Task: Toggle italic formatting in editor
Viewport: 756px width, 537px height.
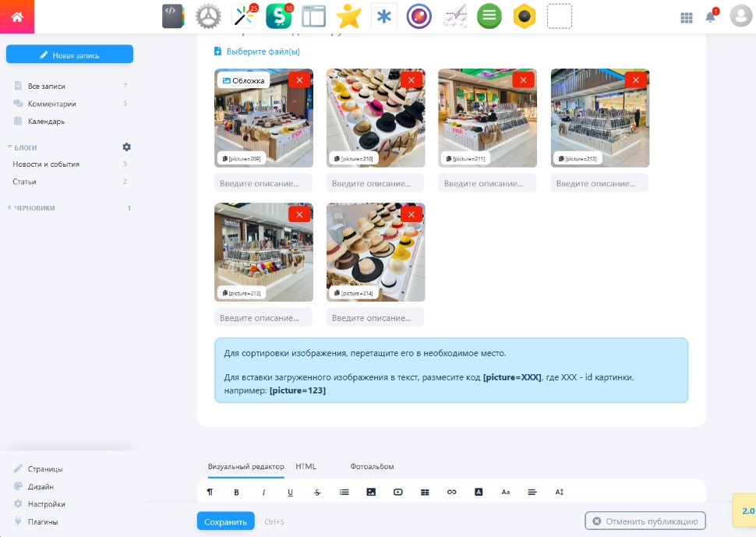Action: 263,492
